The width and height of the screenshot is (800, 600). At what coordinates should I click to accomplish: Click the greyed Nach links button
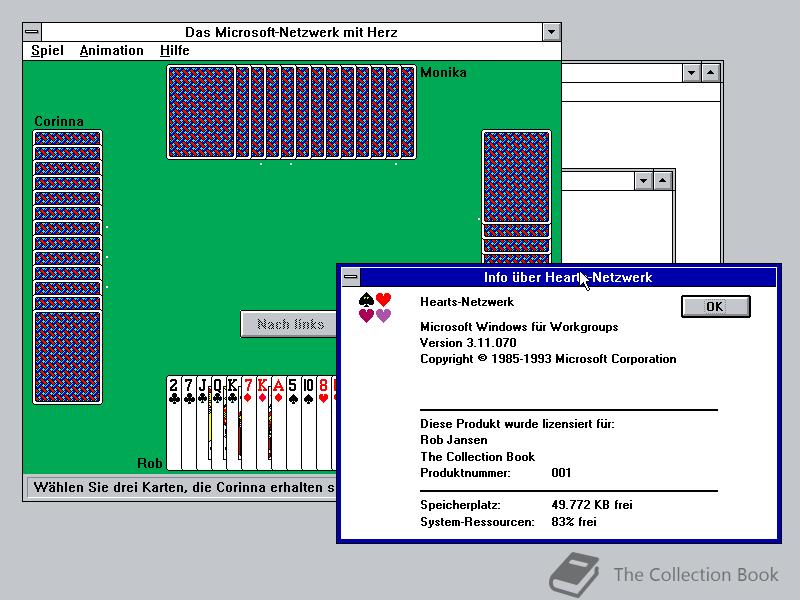click(289, 324)
